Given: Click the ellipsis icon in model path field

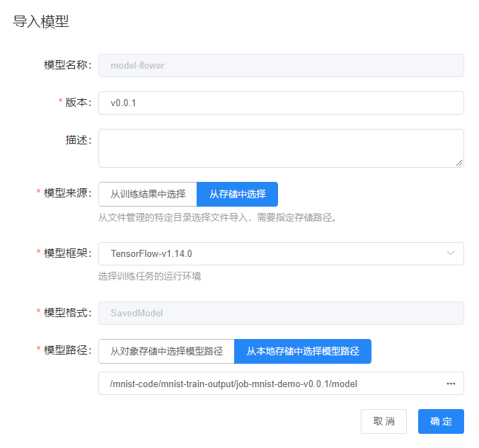Looking at the screenshot, I should click(451, 384).
